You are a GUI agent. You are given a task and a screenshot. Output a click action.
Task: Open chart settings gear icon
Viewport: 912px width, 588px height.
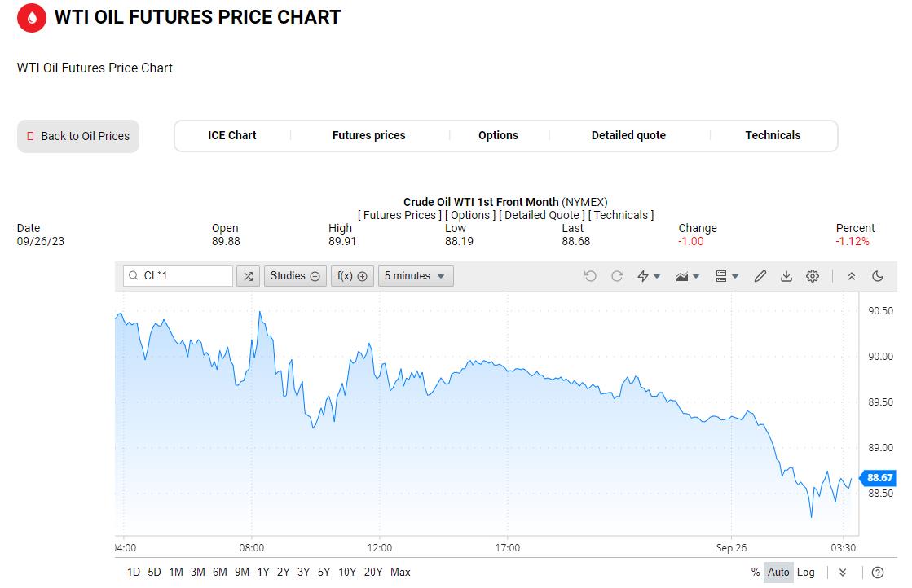(x=813, y=276)
